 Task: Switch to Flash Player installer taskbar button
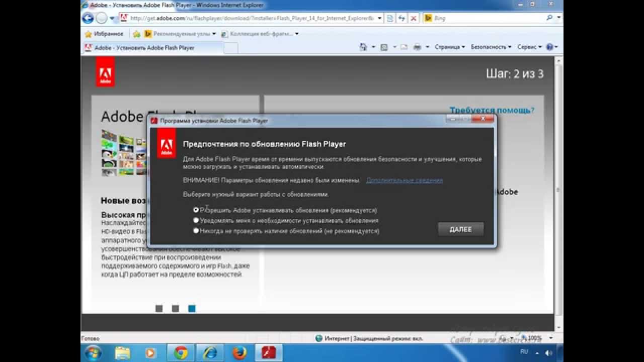point(268,352)
